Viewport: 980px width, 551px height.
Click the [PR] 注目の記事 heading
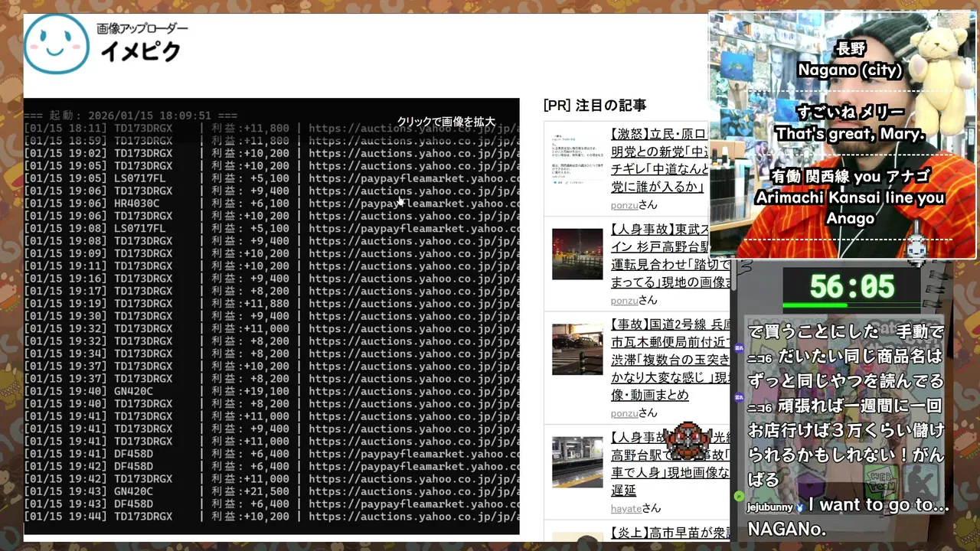pyautogui.click(x=595, y=106)
